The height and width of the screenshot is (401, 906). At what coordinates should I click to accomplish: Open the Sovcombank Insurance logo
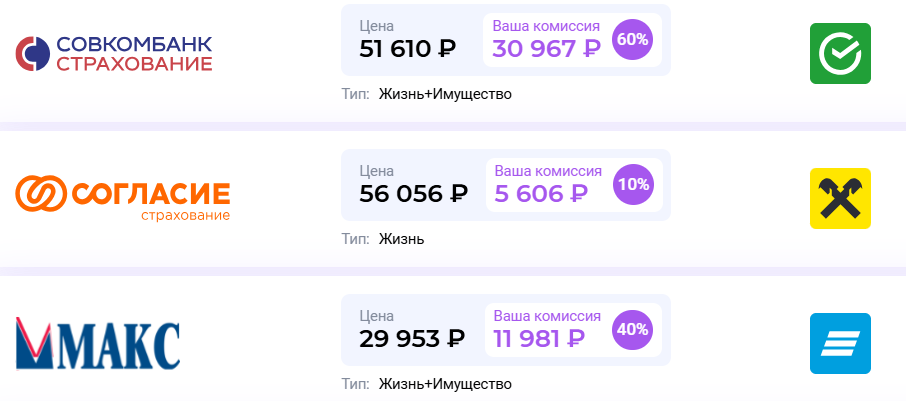click(114, 53)
